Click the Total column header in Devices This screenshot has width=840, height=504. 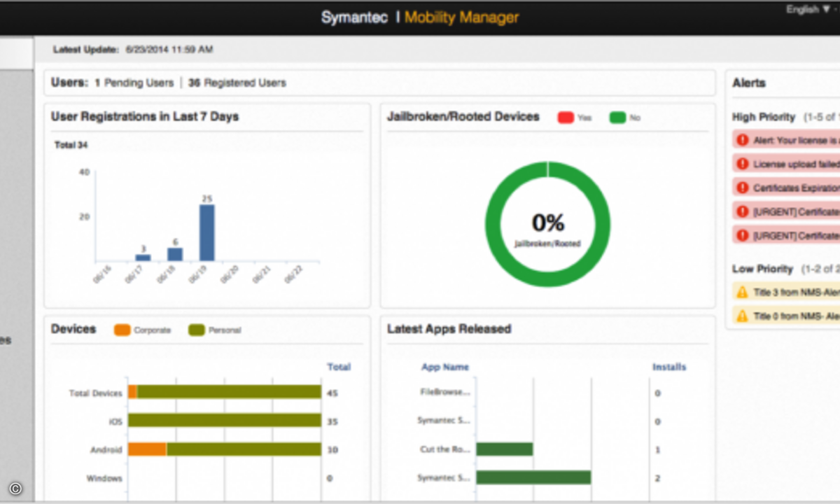(339, 367)
